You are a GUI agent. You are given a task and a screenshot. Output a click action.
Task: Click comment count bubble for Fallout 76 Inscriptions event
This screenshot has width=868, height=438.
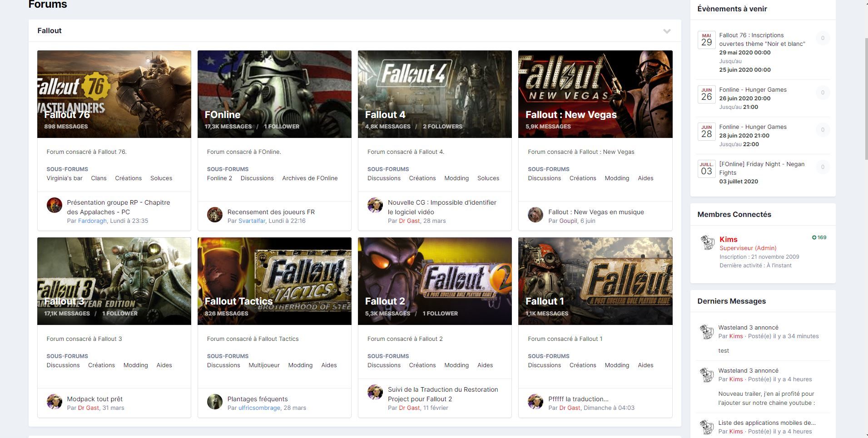823,38
